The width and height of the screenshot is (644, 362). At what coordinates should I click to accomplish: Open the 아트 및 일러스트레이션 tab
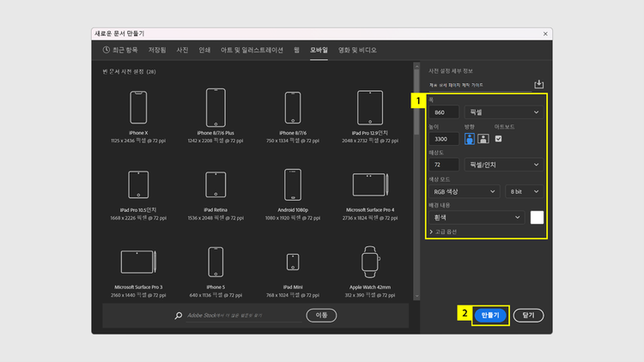click(x=252, y=50)
